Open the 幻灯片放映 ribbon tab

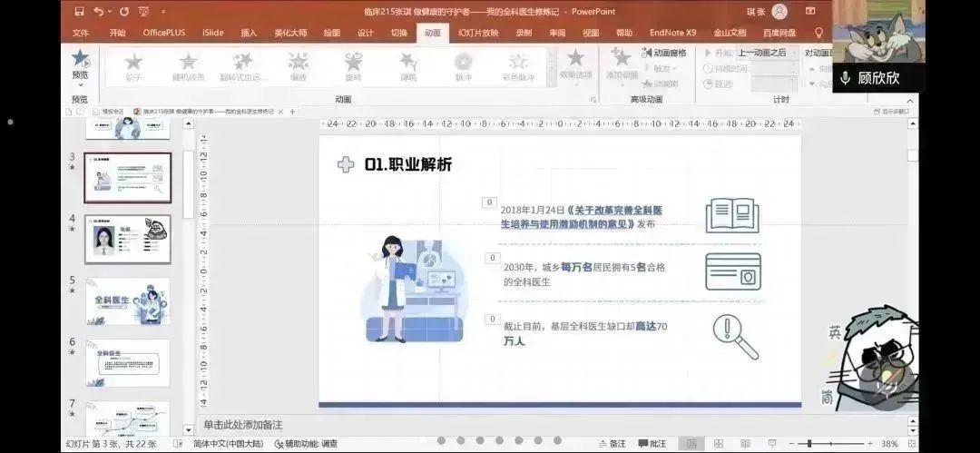[477, 33]
